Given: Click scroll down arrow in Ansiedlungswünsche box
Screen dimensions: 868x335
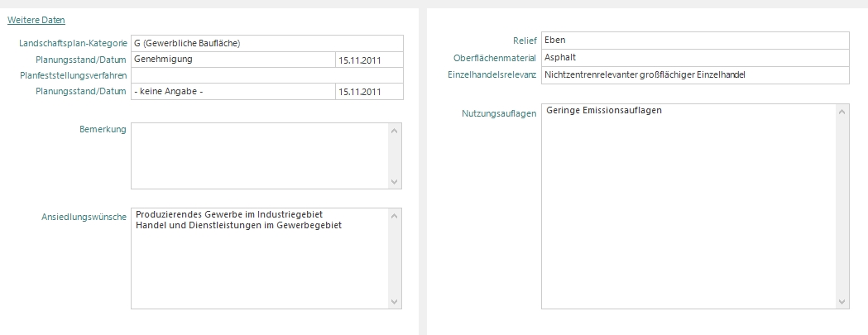Looking at the screenshot, I should [395, 302].
